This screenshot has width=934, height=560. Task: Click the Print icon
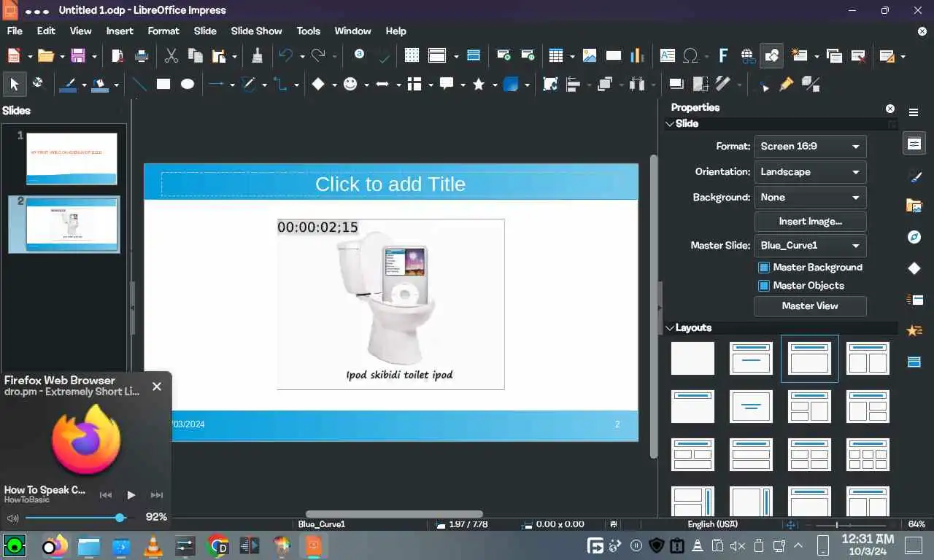[142, 55]
